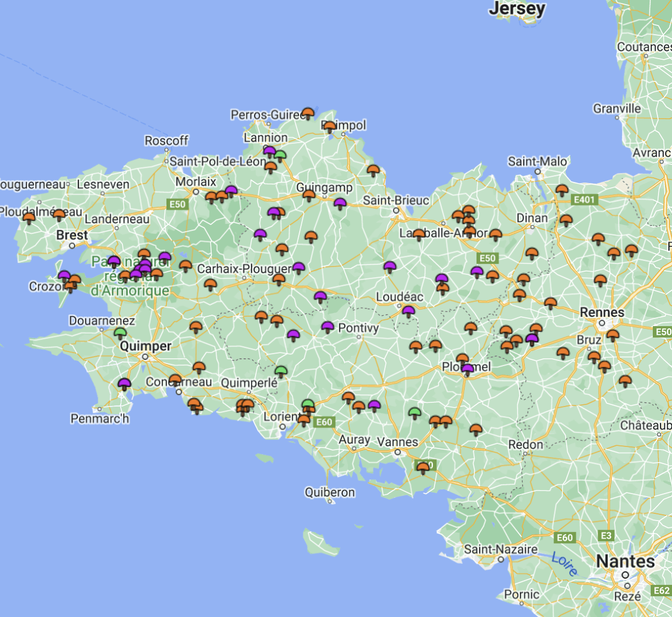Image resolution: width=672 pixels, height=617 pixels.
Task: Select the purple mushroom marker left of Pontivy
Action: (x=327, y=327)
